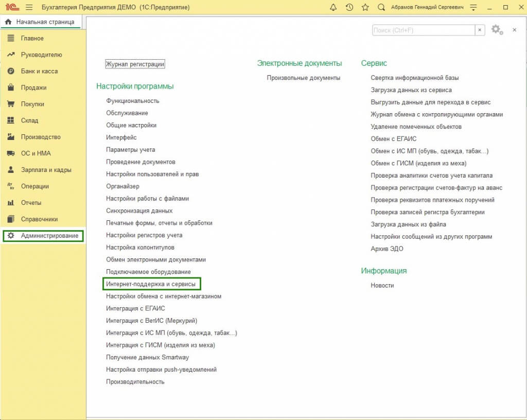This screenshot has height=420, width=527.
Task: Click the home icon on Начальная страница
Action: click(x=8, y=22)
